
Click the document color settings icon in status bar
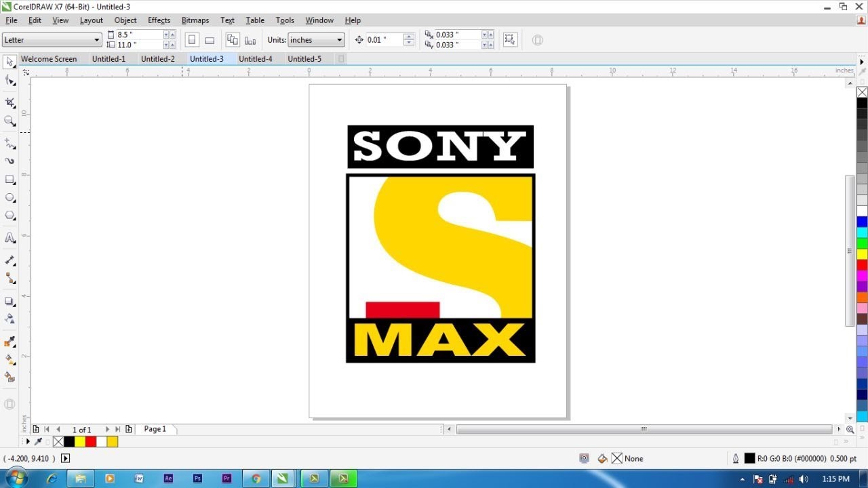pyautogui.click(x=584, y=459)
